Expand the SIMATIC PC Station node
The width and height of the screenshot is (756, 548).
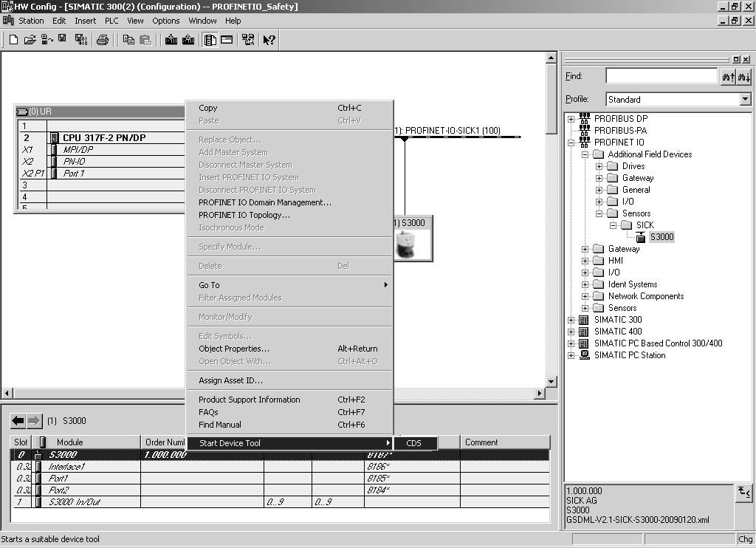[571, 355]
